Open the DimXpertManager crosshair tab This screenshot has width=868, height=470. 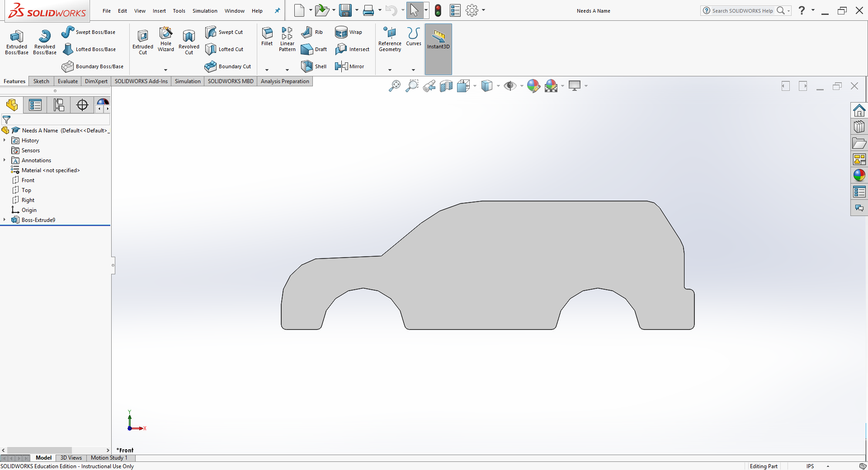pyautogui.click(x=82, y=105)
